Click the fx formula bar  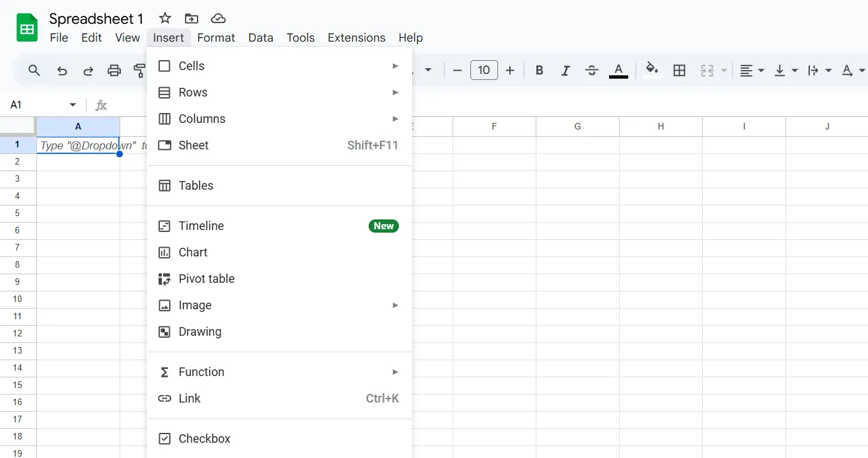click(x=100, y=104)
